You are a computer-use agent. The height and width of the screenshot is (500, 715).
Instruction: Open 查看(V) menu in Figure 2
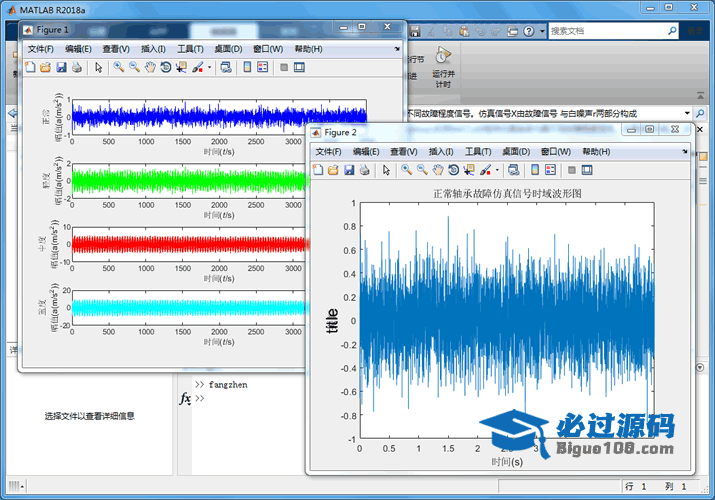click(404, 151)
